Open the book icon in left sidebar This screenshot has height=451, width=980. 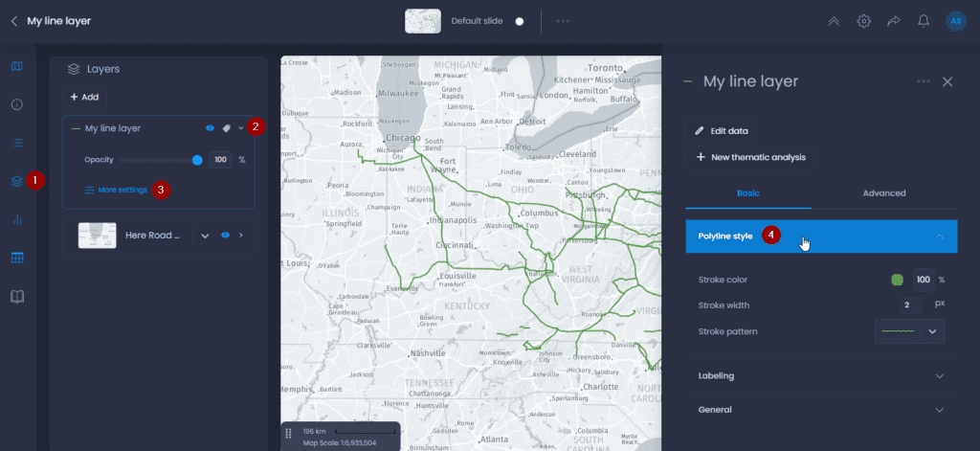[17, 297]
